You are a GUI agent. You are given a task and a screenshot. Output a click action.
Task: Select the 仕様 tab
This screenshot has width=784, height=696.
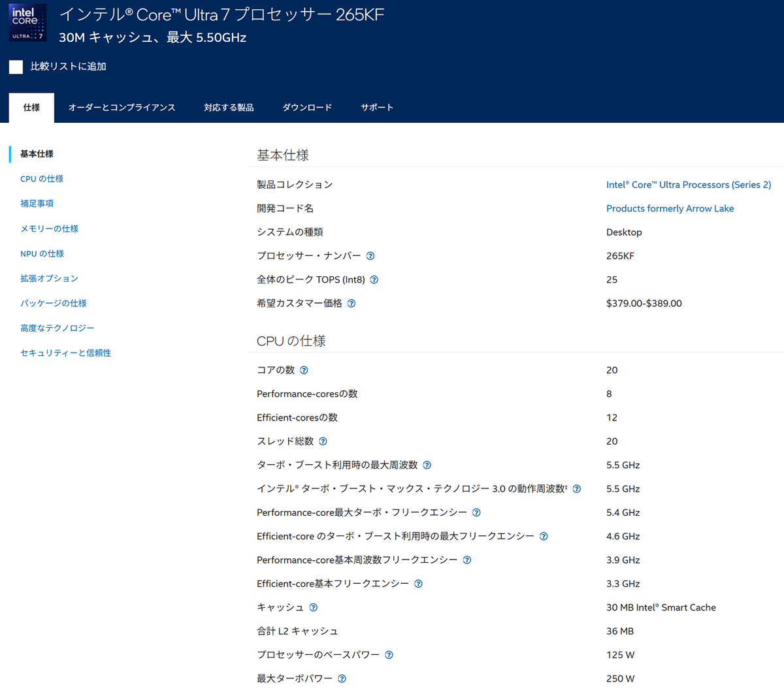31,108
